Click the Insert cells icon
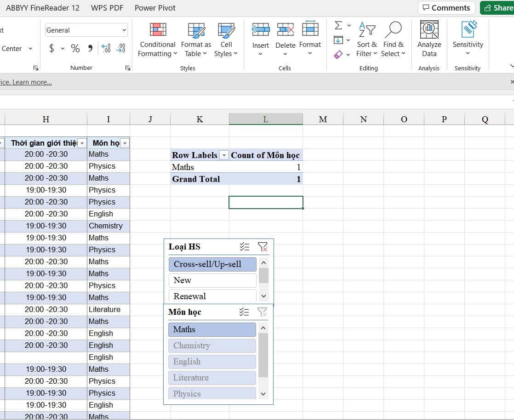Screen dimensions: 514x420 click(x=261, y=30)
